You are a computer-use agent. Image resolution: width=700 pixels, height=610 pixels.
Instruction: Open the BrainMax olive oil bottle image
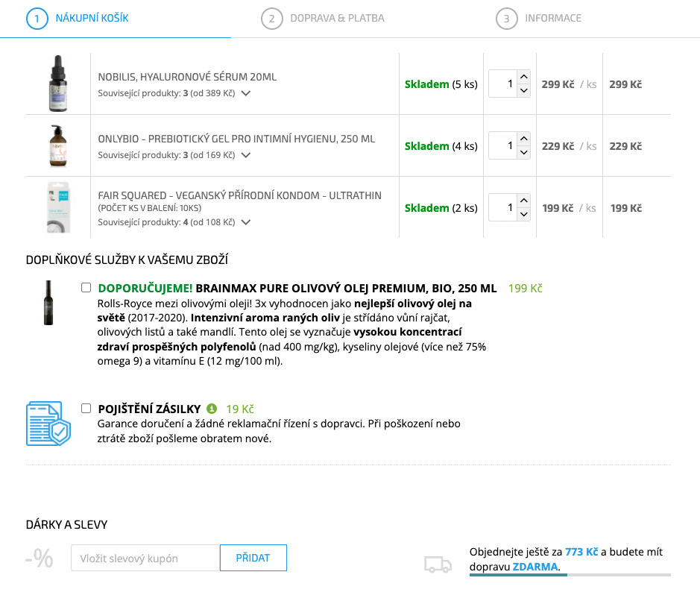(48, 302)
